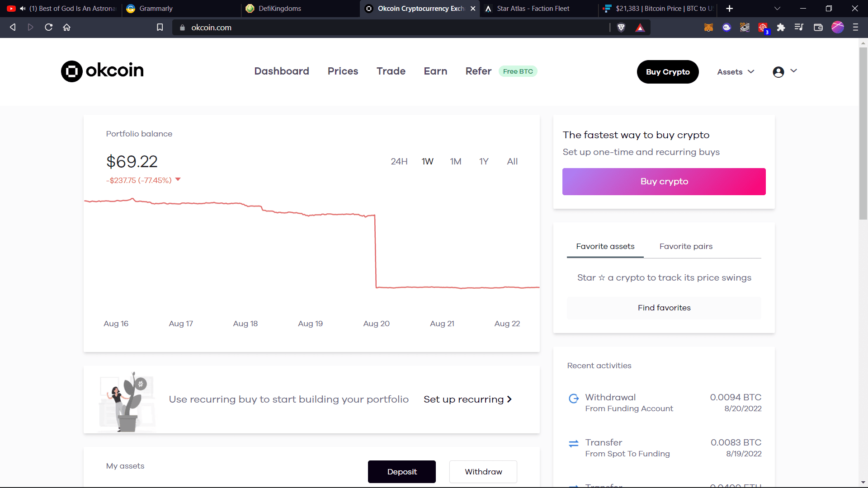This screenshot has width=868, height=488.
Task: Click the recurring buy illustration
Action: pos(127,402)
